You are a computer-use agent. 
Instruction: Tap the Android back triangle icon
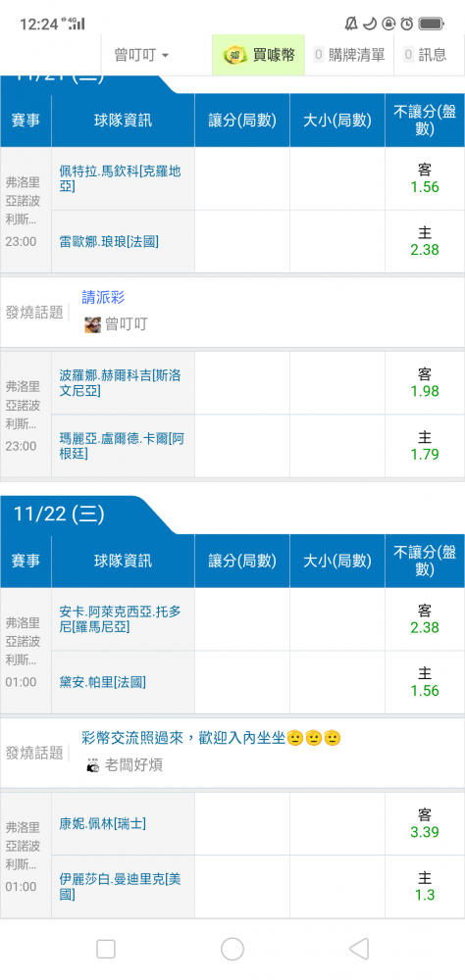(x=359, y=949)
